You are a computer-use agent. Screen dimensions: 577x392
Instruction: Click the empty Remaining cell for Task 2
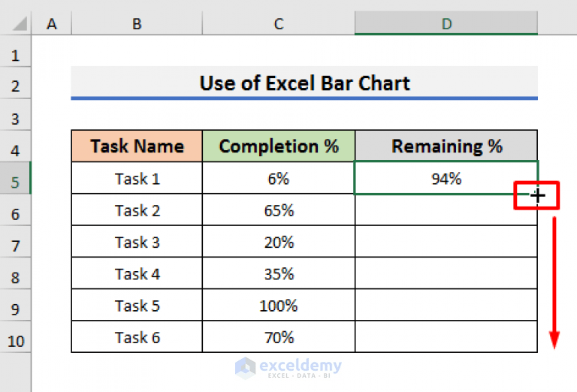pyautogui.click(x=446, y=210)
